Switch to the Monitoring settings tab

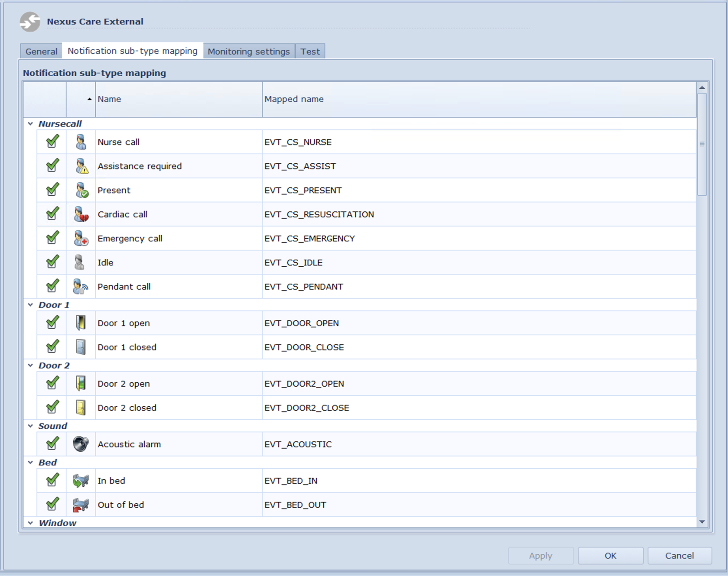click(x=249, y=51)
